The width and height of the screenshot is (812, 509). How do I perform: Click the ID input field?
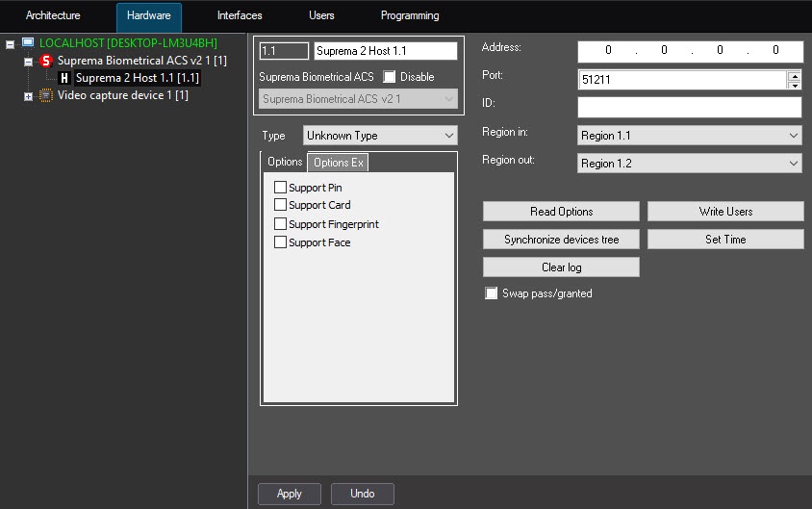pos(689,108)
